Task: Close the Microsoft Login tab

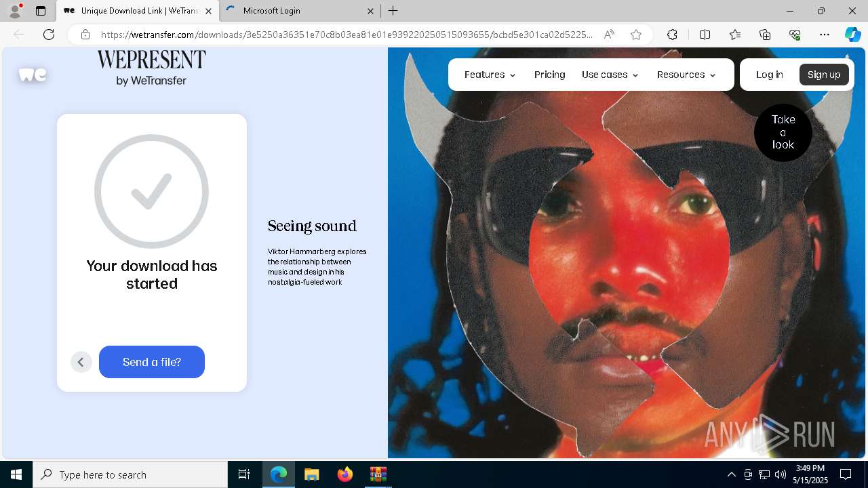Action: point(371,11)
